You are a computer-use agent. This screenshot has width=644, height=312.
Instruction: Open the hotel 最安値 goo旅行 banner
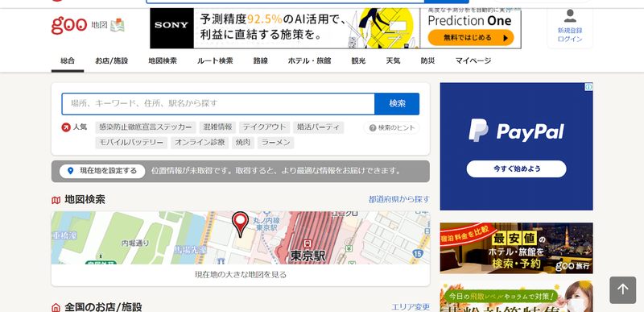pyautogui.click(x=516, y=248)
